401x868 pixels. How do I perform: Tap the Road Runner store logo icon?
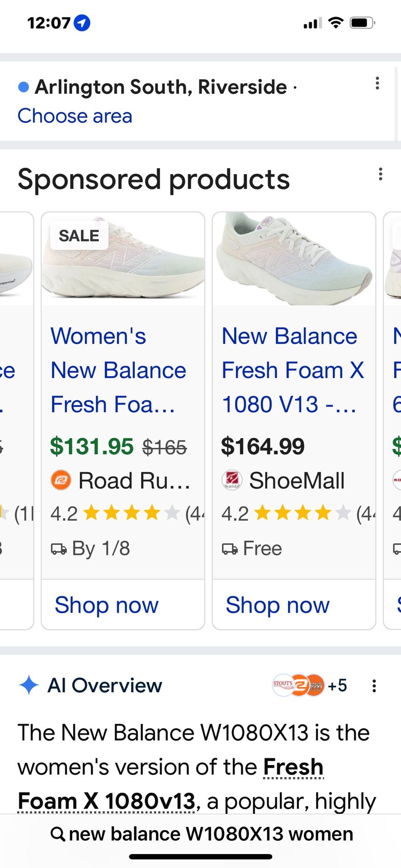[x=61, y=480]
